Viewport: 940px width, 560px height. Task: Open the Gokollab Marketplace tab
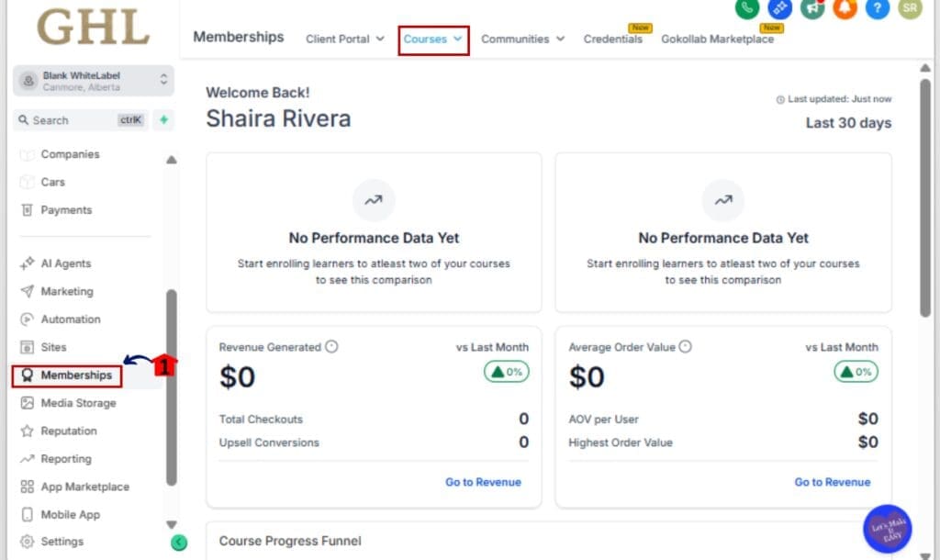[717, 39]
